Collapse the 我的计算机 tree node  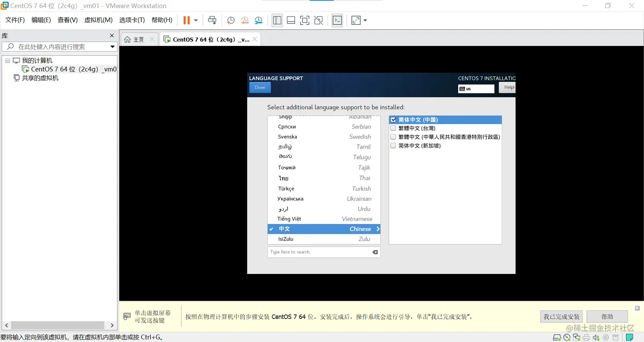coord(7,60)
